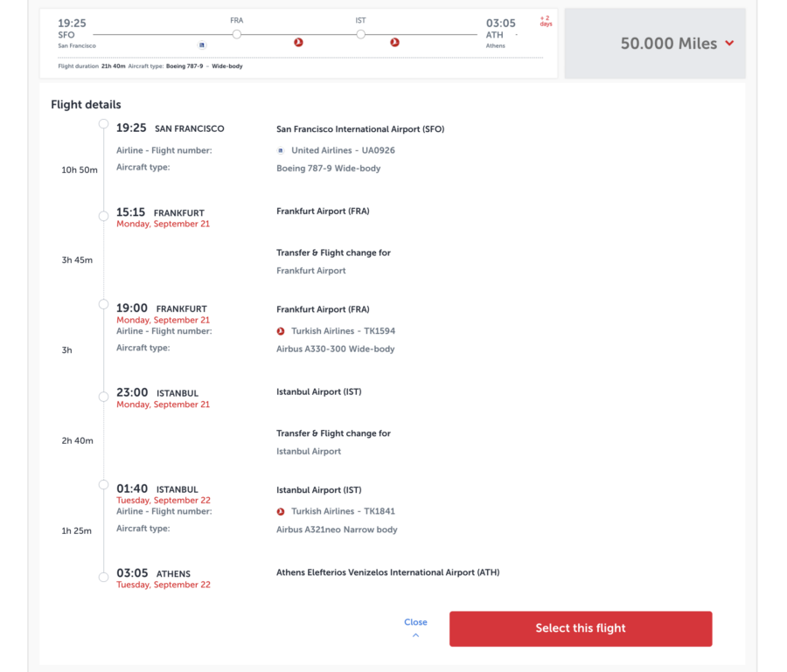Click the 23:00 Istanbul arrival node
Image resolution: width=787 pixels, height=672 pixels.
tap(103, 397)
